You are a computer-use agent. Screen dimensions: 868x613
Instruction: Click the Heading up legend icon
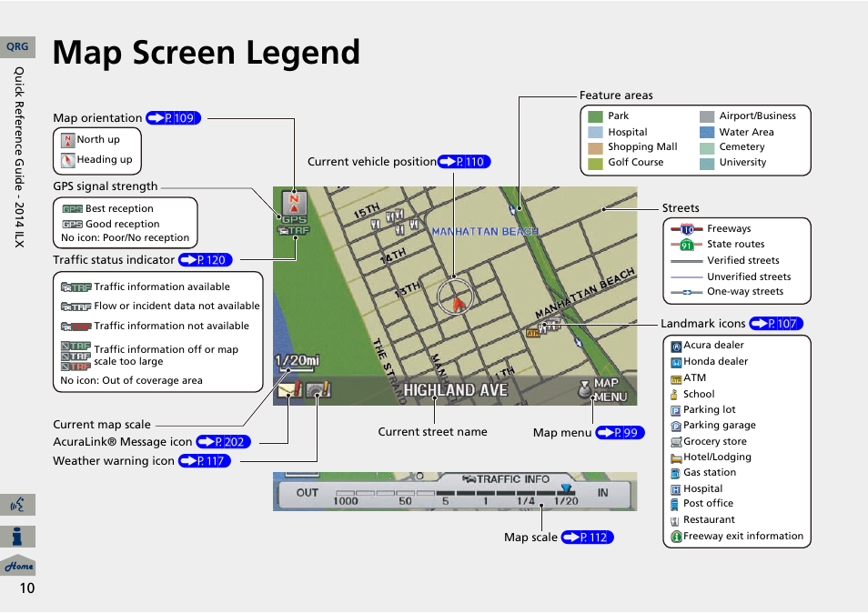(67, 160)
